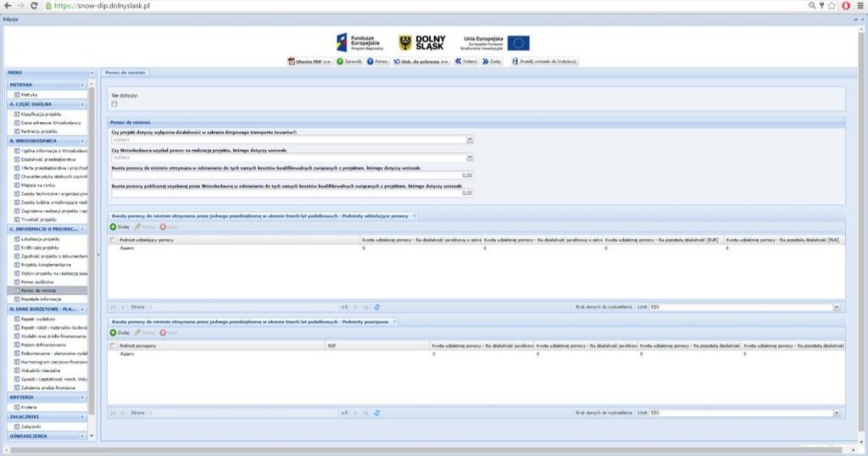The width and height of the screenshot is (868, 456).
Task: Toggle select-all checkbox in Podmiot udzielający pomocy header
Action: point(113,240)
